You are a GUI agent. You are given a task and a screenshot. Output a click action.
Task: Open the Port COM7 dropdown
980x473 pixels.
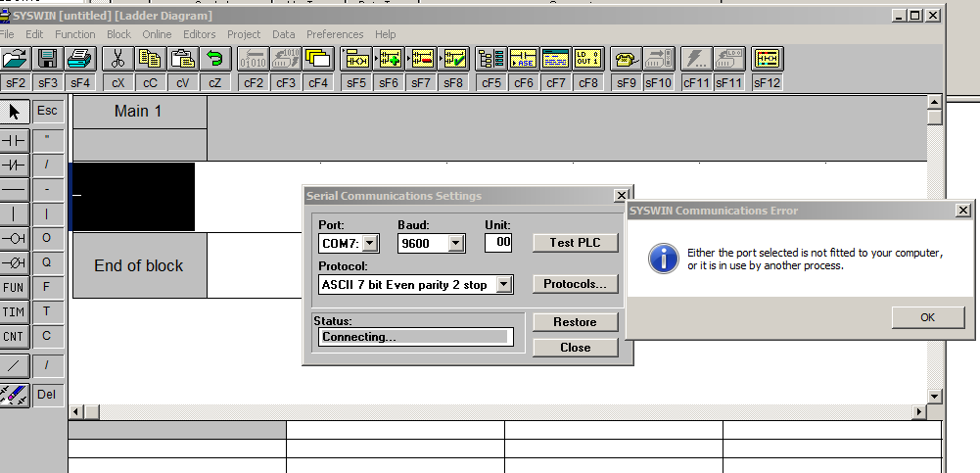click(371, 243)
